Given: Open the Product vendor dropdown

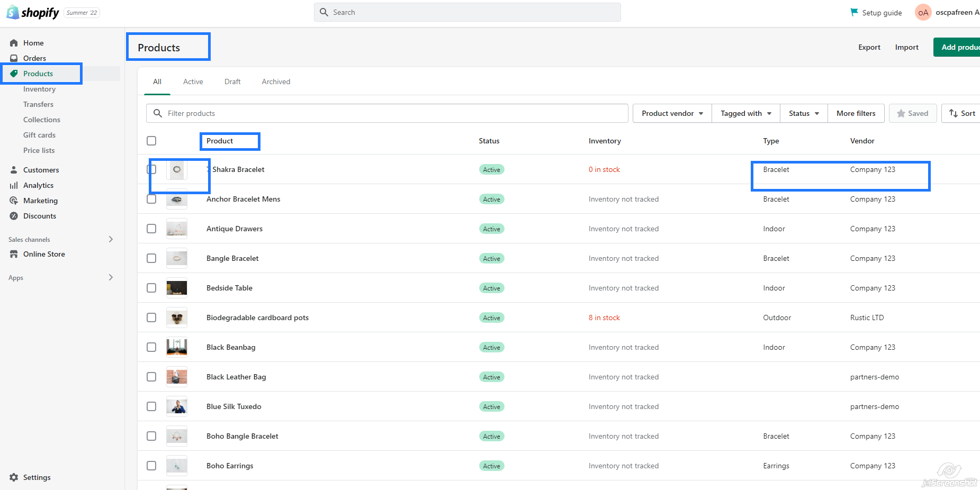Looking at the screenshot, I should coord(672,113).
